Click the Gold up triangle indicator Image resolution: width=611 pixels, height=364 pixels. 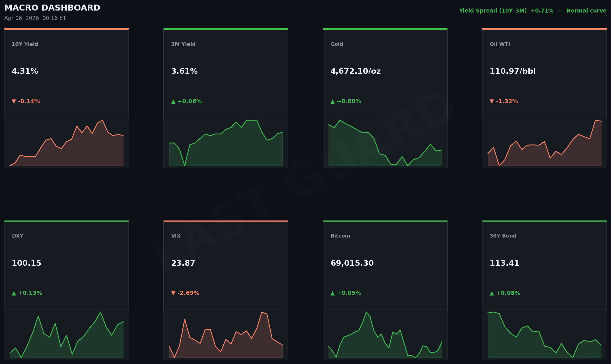[x=332, y=101]
